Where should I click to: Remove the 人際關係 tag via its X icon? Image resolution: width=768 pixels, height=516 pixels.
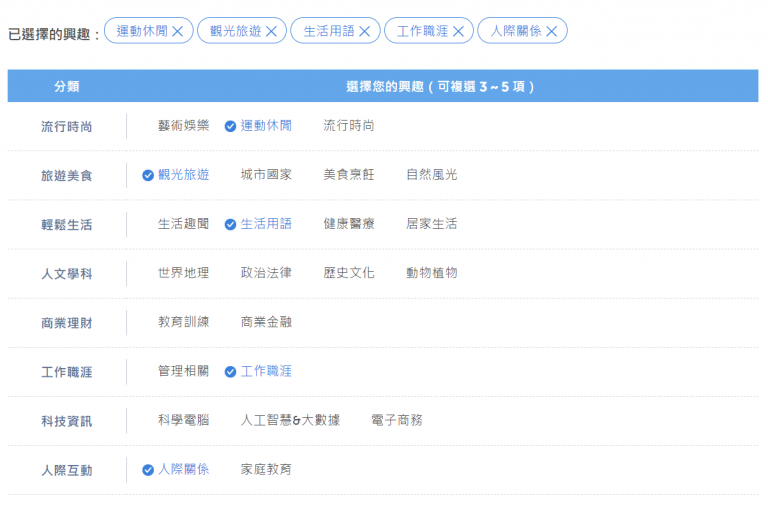click(552, 31)
